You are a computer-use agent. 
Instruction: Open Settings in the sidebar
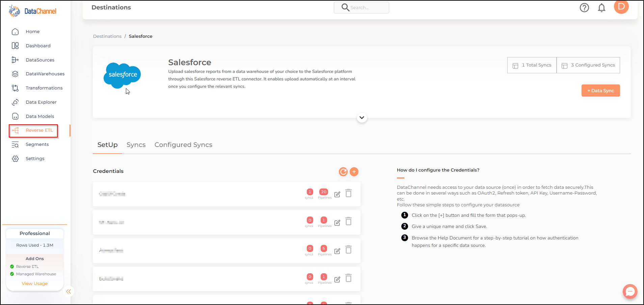(35, 158)
